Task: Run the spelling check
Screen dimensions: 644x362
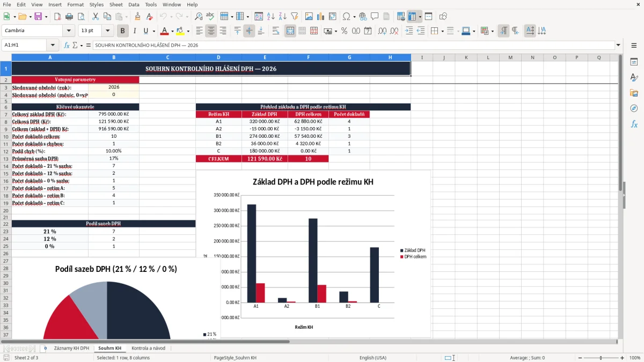Action: point(210,17)
